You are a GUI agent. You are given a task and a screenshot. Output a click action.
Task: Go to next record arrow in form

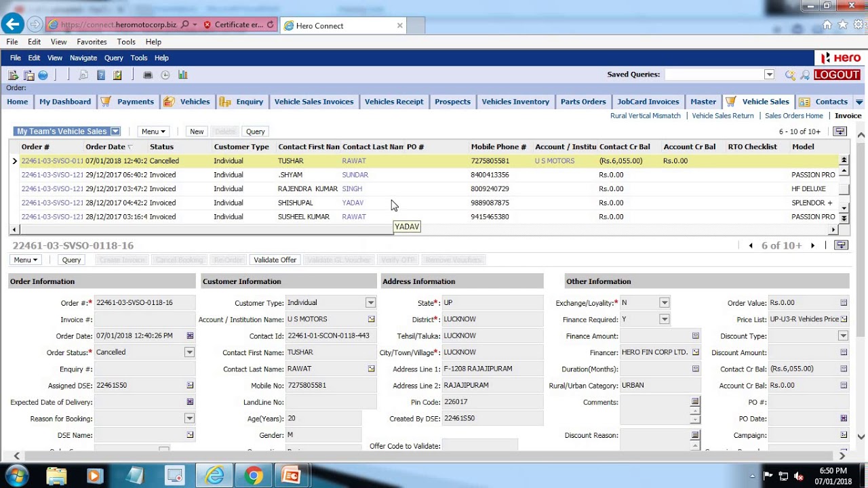pos(812,246)
